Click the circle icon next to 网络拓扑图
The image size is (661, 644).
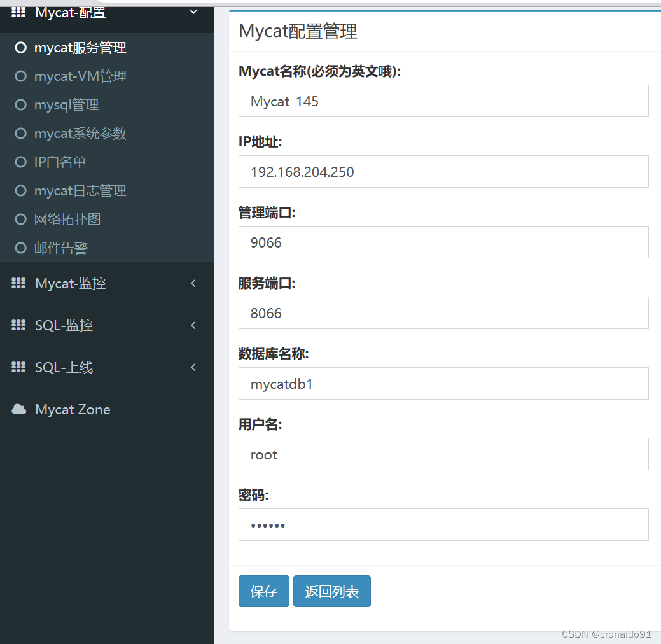[x=20, y=220]
